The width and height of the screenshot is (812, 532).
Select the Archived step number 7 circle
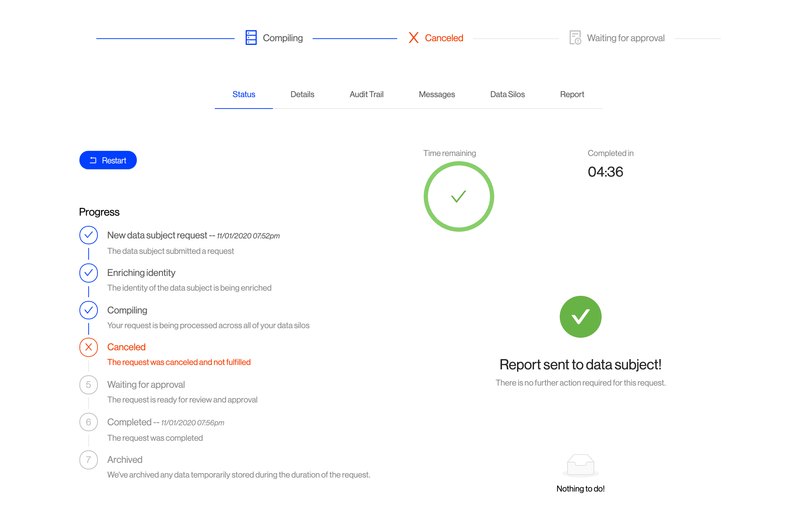tap(89, 460)
